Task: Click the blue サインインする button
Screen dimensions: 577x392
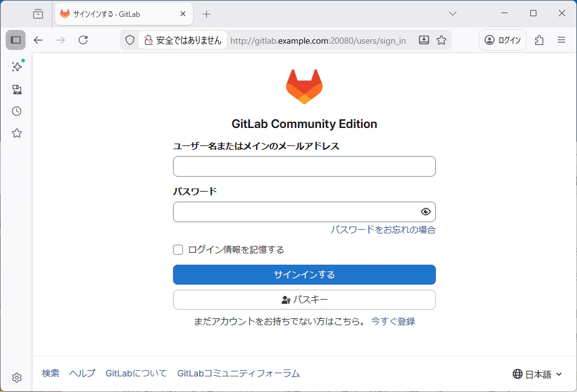Action: point(304,275)
